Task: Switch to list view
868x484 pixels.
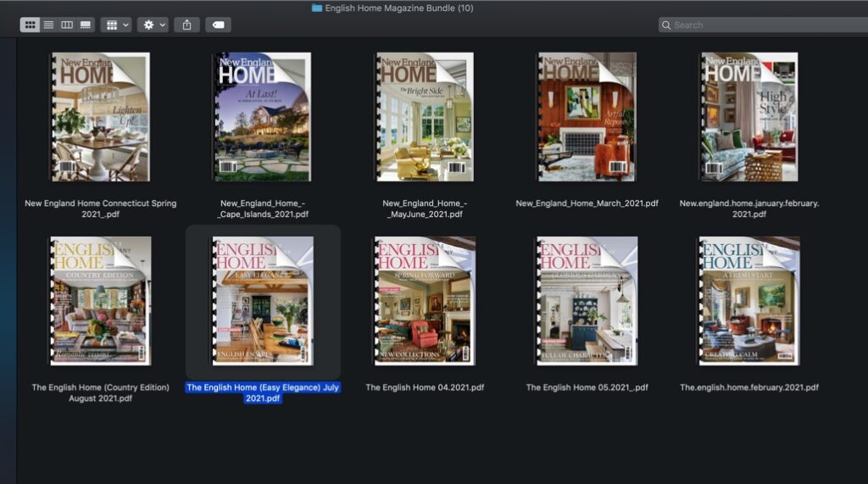Action: (x=48, y=25)
